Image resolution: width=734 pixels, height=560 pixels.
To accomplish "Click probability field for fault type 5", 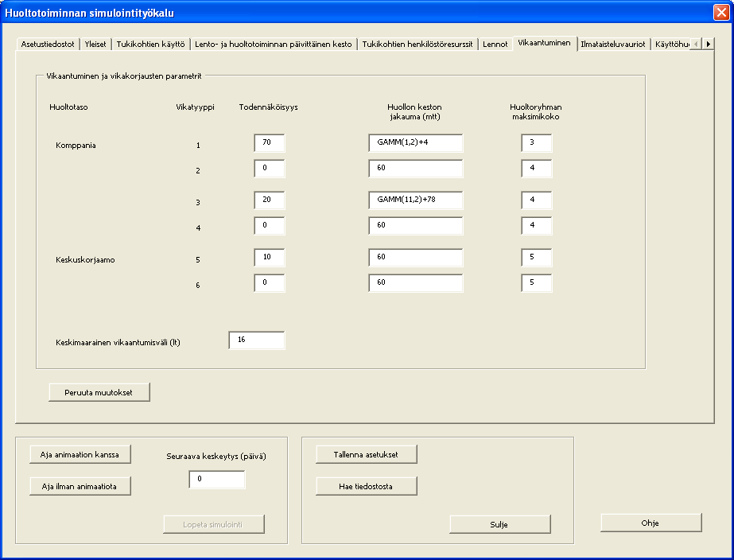I will point(269,258).
